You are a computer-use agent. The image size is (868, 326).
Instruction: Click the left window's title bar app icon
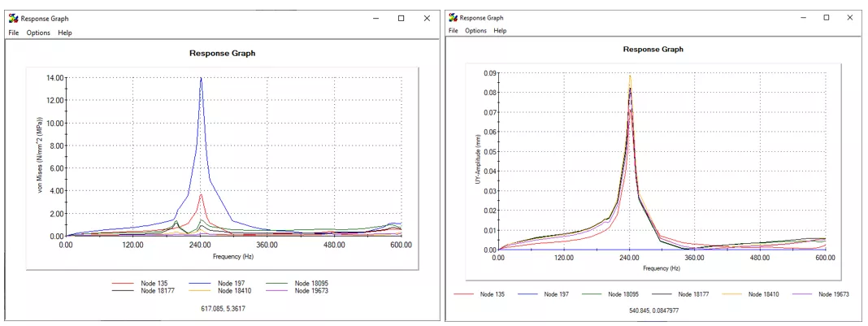[x=13, y=18]
